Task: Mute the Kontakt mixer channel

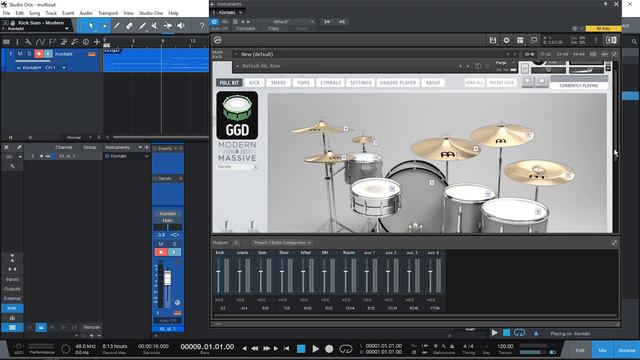Action: pos(161,244)
